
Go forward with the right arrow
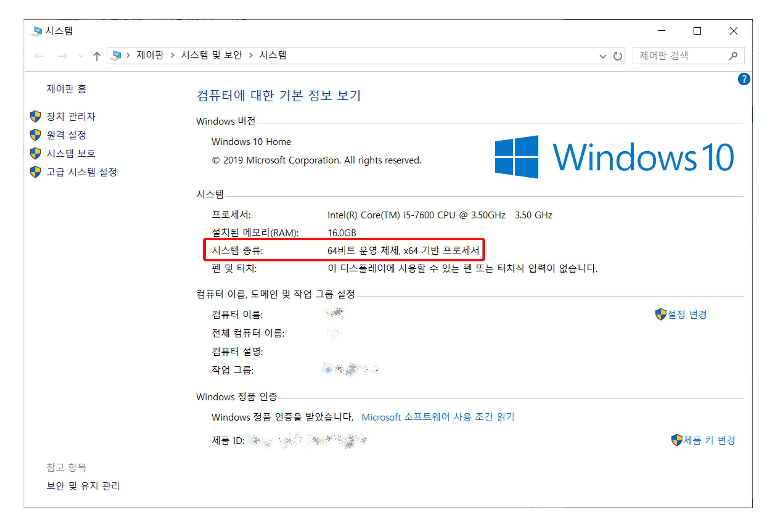(62, 56)
